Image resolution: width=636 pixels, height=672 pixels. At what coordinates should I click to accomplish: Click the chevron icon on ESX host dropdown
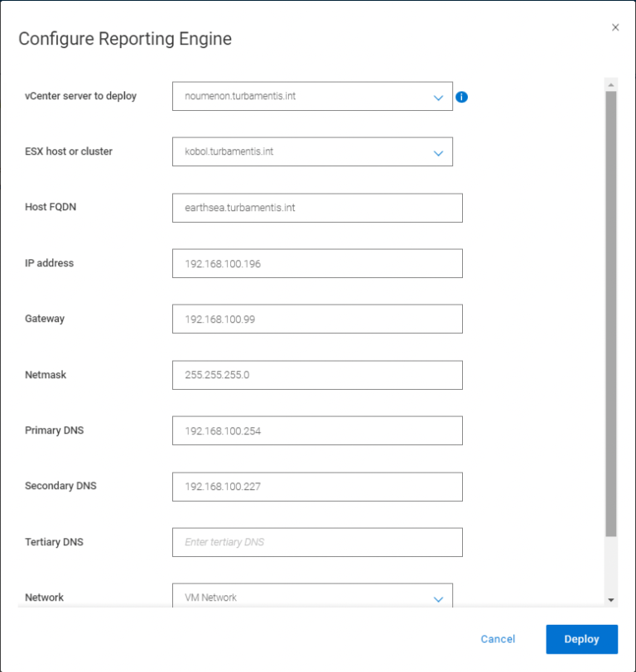pyautogui.click(x=438, y=151)
